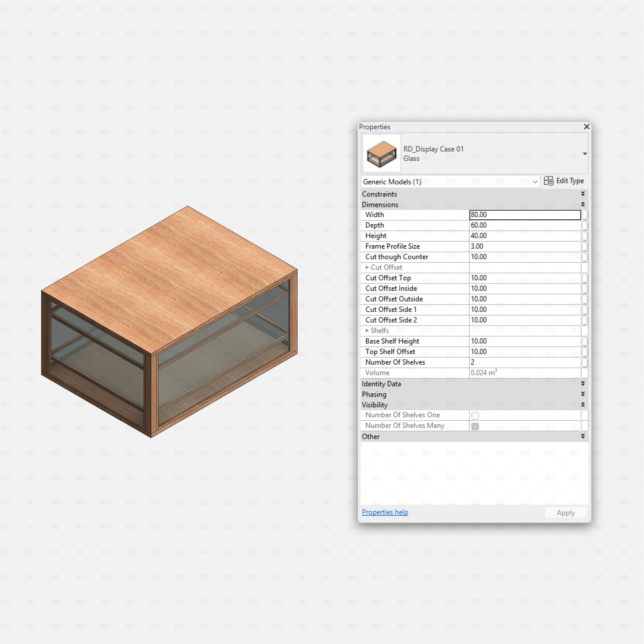Viewport: 644px width, 644px height.
Task: Click the associate parameter button beside Base Shelf Height
Action: tap(585, 341)
